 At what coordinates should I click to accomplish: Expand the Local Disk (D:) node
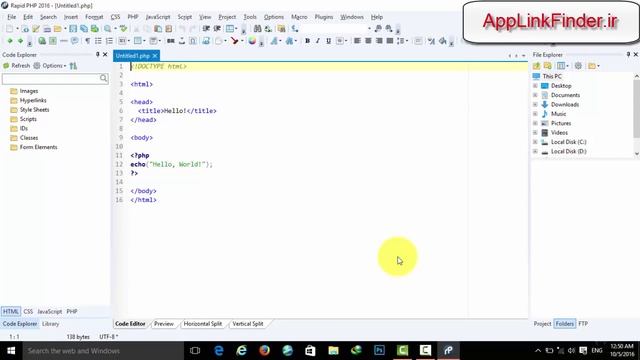[535, 151]
